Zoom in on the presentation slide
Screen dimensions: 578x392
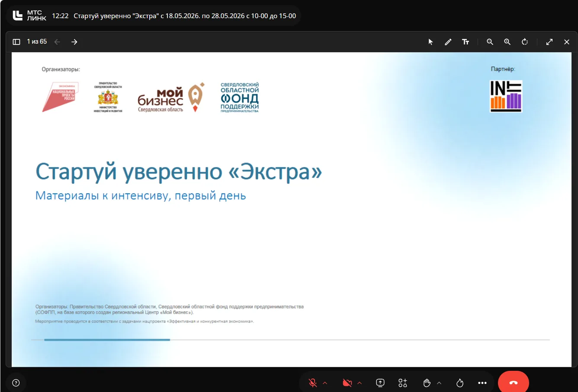pos(507,42)
